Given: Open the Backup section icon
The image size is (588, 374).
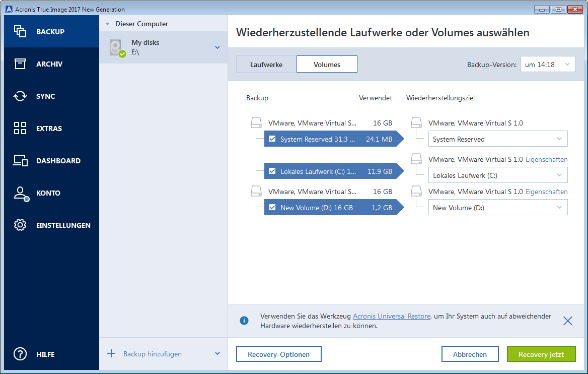Looking at the screenshot, I should (20, 31).
